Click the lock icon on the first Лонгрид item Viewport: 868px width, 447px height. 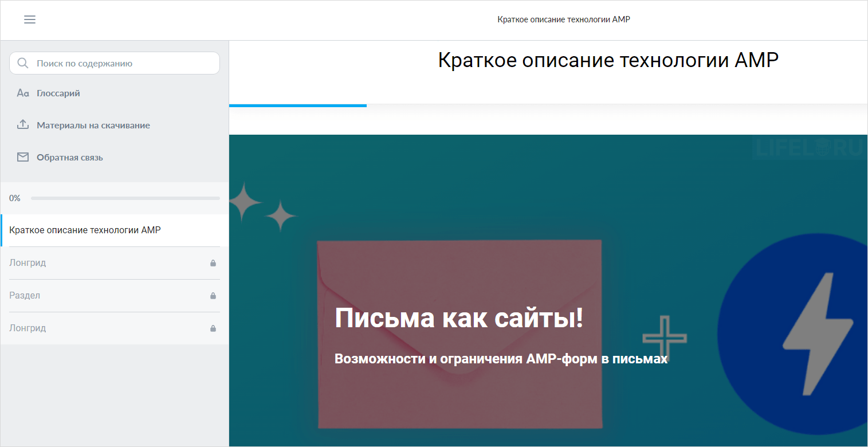(213, 263)
